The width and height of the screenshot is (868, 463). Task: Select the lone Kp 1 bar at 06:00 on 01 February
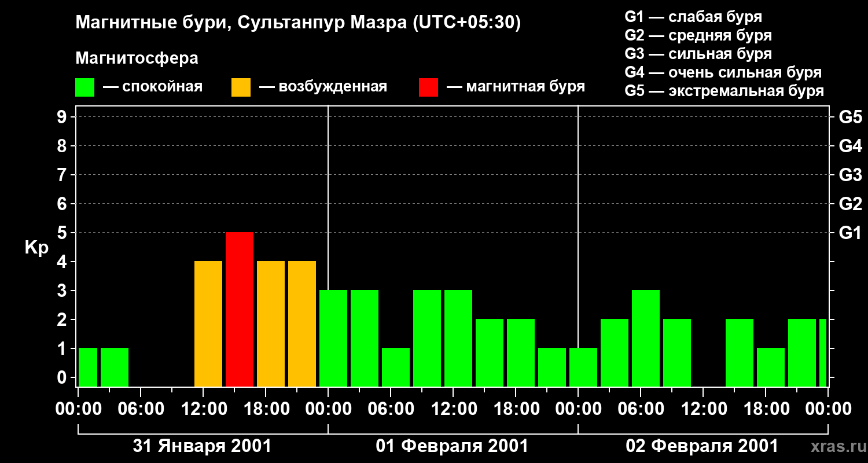(x=396, y=367)
